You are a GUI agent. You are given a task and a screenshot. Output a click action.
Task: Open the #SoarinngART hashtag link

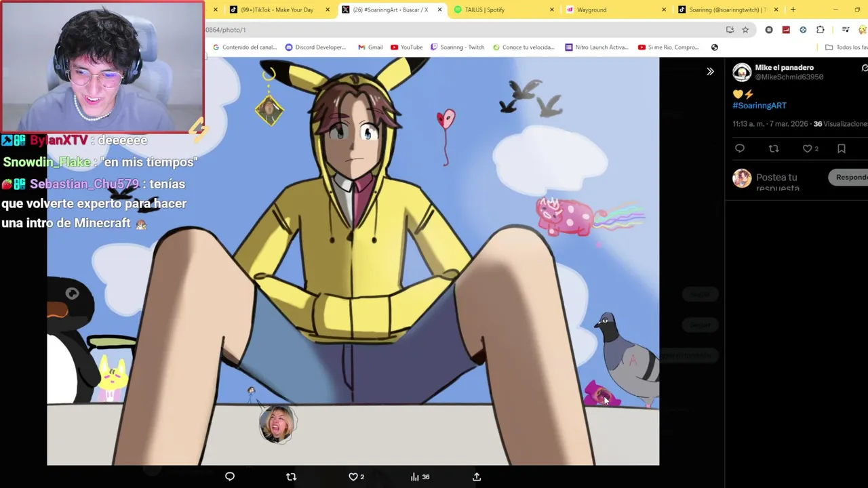759,105
